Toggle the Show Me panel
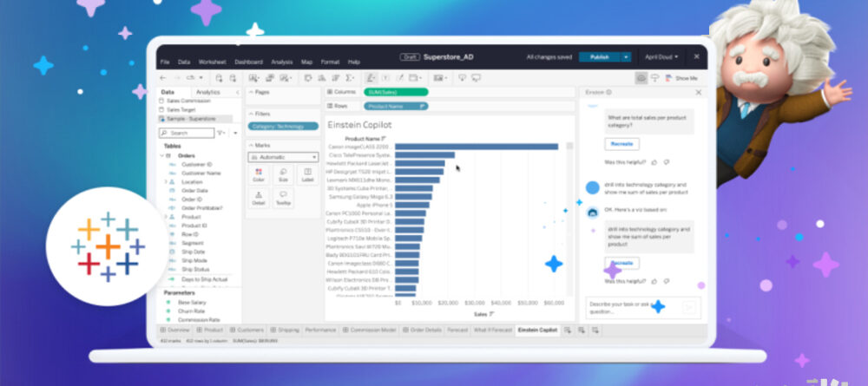Image resolution: width=868 pixels, height=386 pixels. pos(680,77)
